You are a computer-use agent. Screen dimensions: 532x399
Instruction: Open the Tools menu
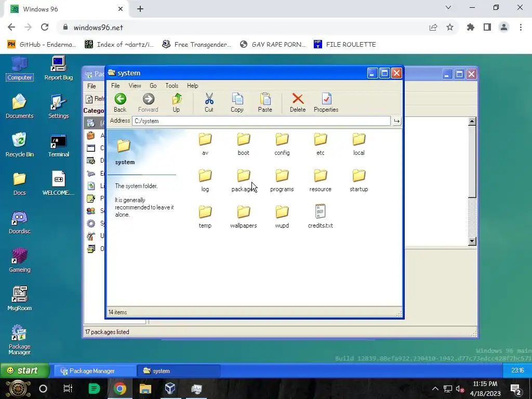coord(171,86)
